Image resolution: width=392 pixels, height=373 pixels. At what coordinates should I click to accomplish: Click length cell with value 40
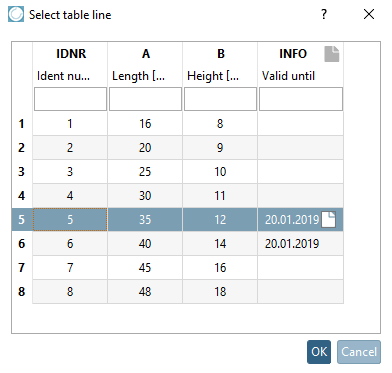click(145, 244)
